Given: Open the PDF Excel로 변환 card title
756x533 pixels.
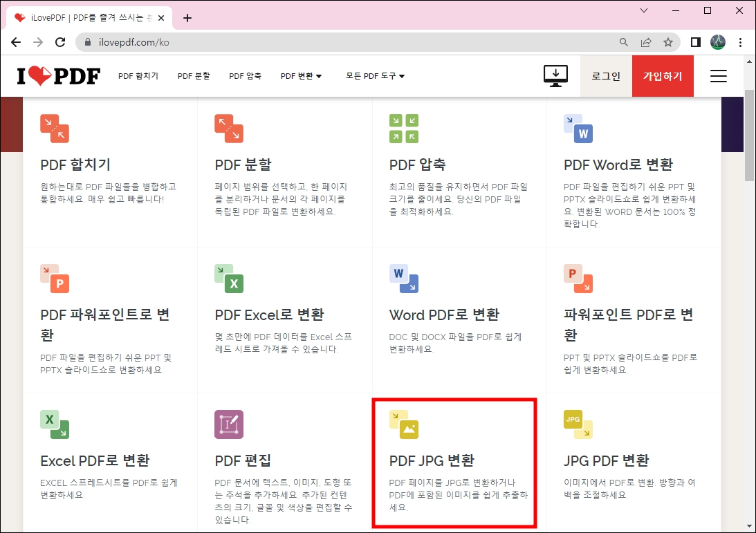Looking at the screenshot, I should 270,315.
